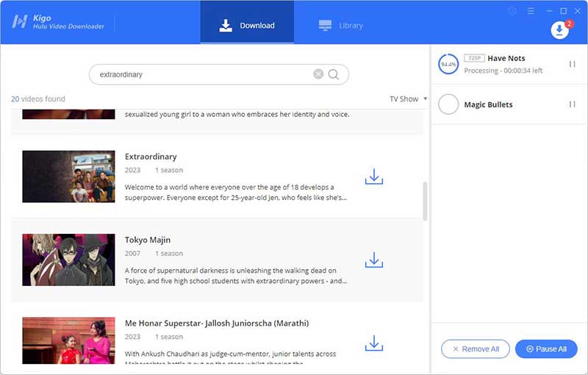Image resolution: width=588 pixels, height=375 pixels.
Task: Open Me Honar Superstar thumbnail
Action: click(x=68, y=340)
